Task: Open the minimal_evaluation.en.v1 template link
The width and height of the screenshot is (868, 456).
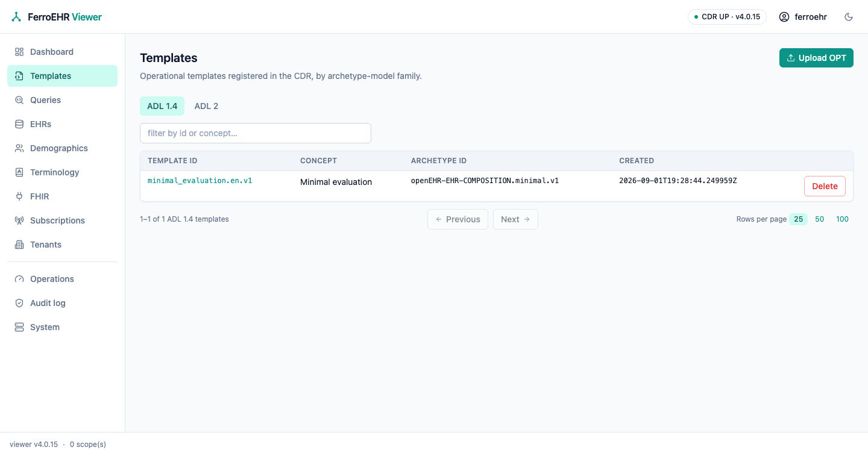Action: coord(200,181)
